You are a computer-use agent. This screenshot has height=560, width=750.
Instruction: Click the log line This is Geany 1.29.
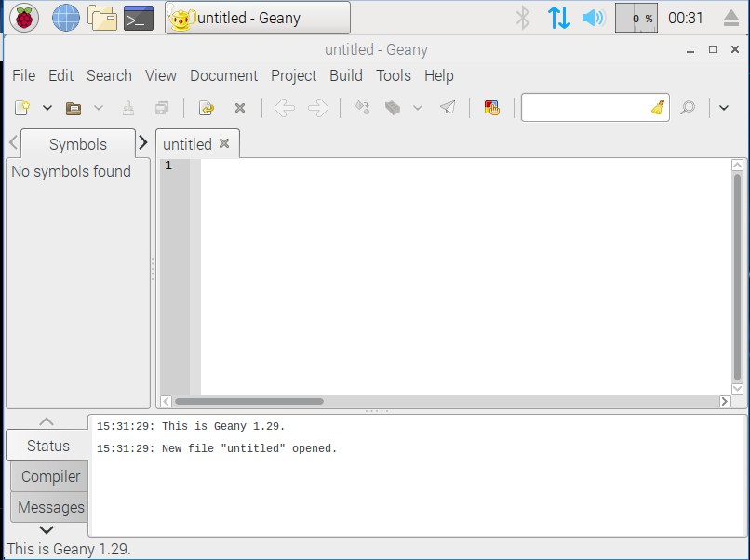point(191,426)
